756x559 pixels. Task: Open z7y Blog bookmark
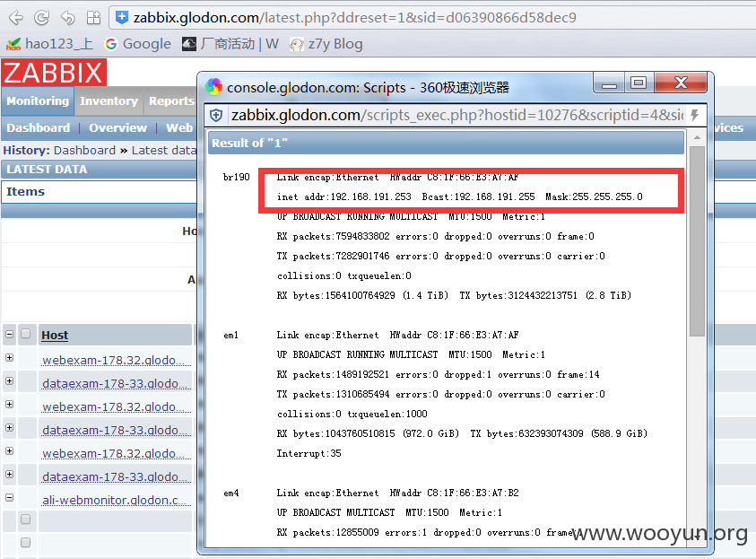click(326, 44)
